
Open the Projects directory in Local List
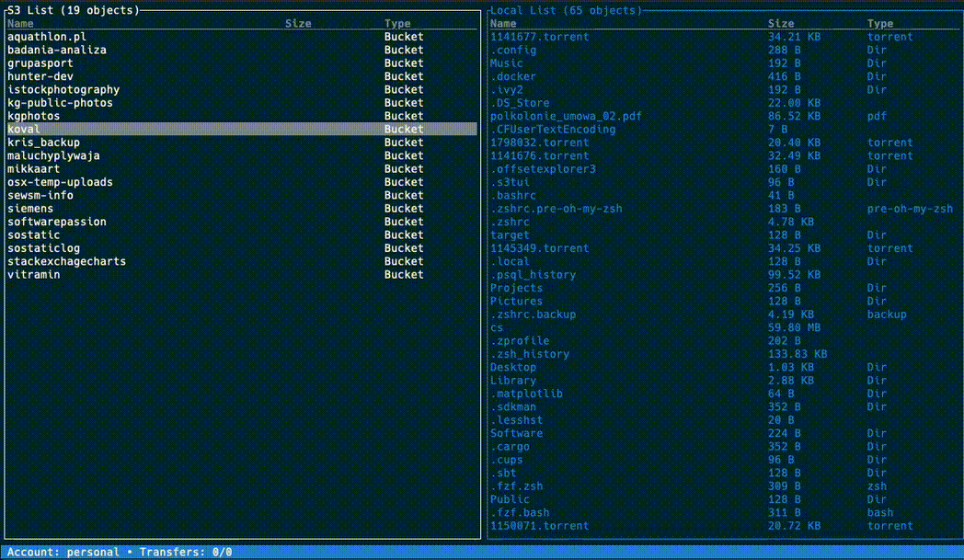pyautogui.click(x=516, y=288)
